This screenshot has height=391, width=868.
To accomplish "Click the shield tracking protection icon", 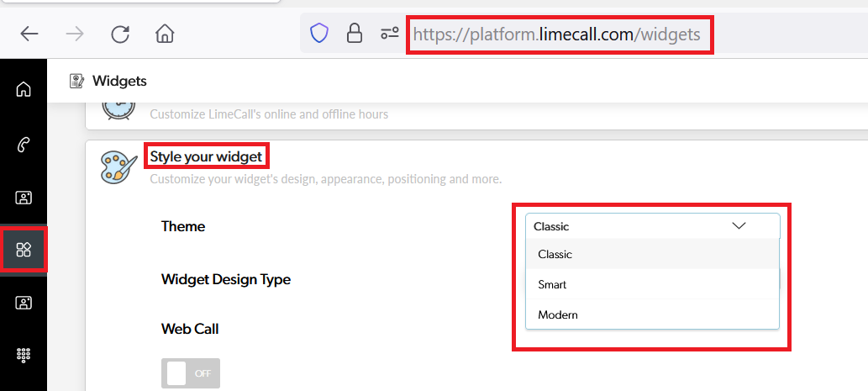I will point(319,34).
